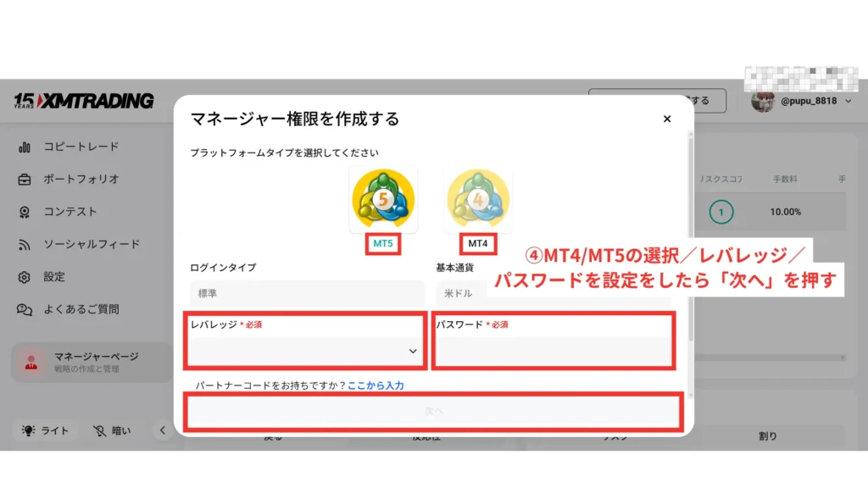The image size is (868, 488).
Task: Open the レバレッジ leverage dropdown
Action: 306,351
